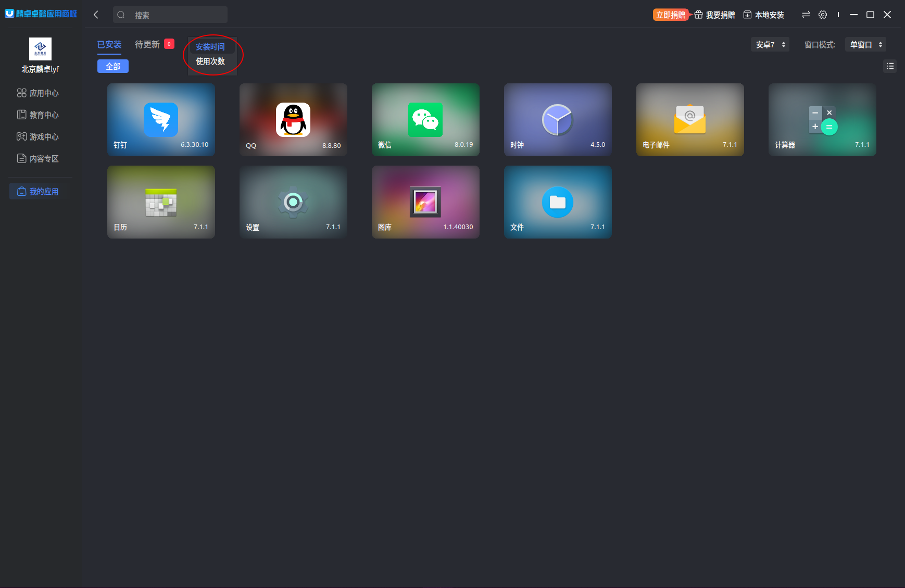This screenshot has height=588, width=905.
Task: Click the 时钟 version 4.5.0 text
Action: [598, 145]
